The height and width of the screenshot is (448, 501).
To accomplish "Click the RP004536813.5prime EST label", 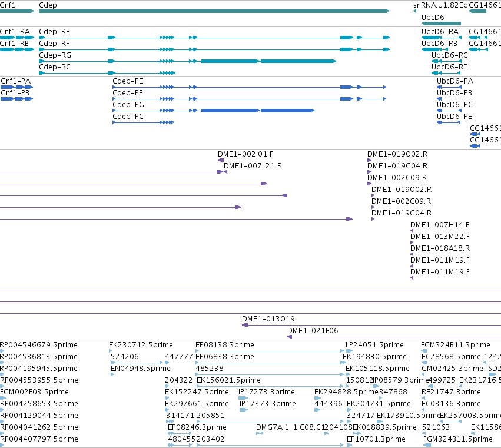I will (x=39, y=357).
